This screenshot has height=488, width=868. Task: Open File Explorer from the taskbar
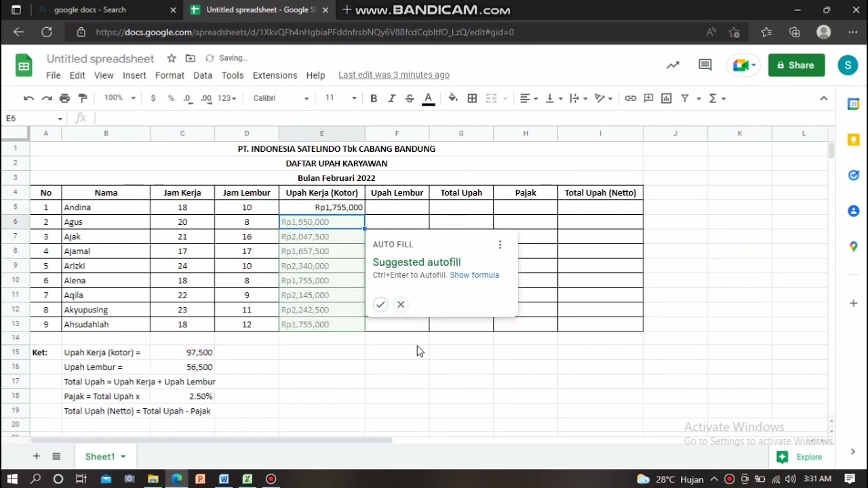(153, 479)
